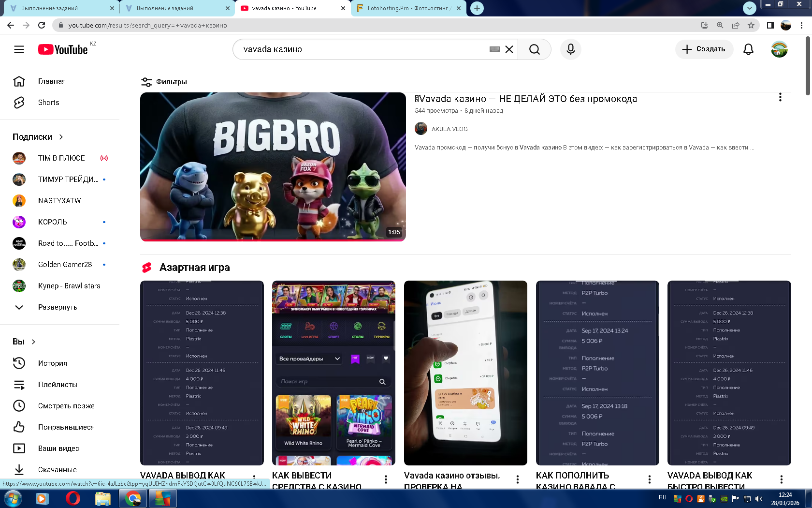Image resolution: width=812 pixels, height=508 pixels.
Task: Open the 'AKULA VLOG' channel
Action: pos(449,129)
